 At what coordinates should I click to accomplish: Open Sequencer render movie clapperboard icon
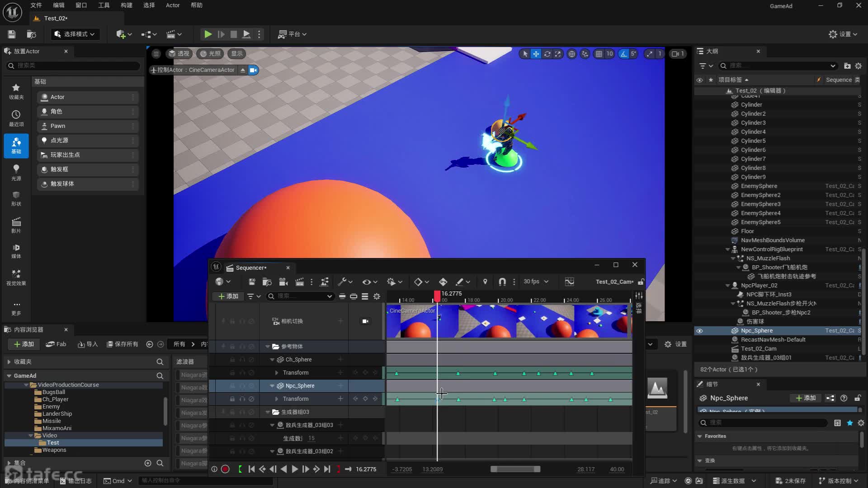click(x=299, y=282)
